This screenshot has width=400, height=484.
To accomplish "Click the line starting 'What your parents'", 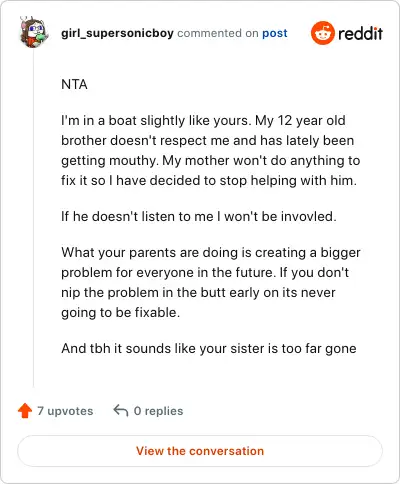I will 211,252.
